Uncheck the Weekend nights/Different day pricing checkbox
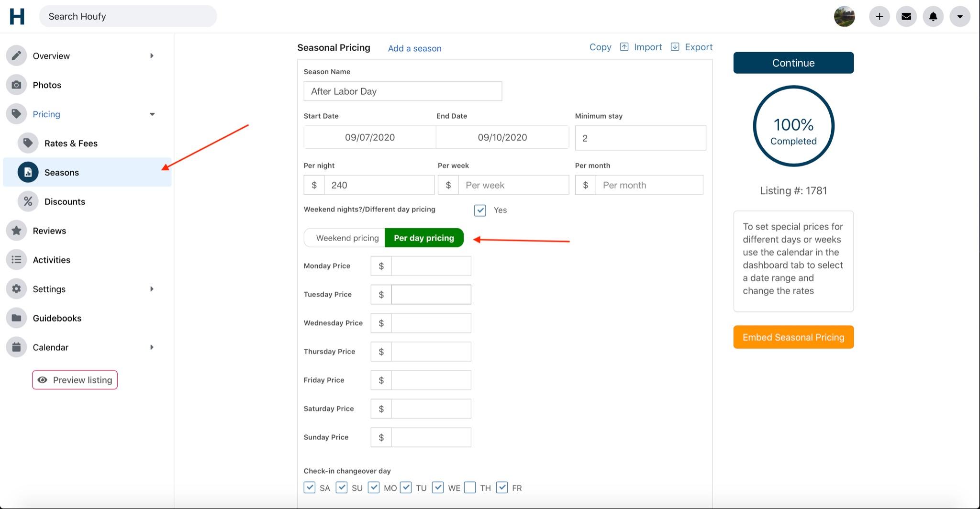The height and width of the screenshot is (509, 980). (479, 210)
